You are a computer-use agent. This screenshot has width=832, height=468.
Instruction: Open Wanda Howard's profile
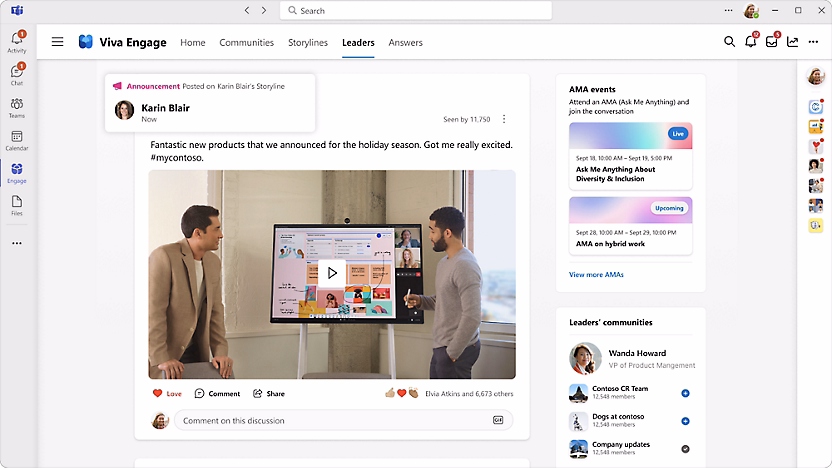click(x=637, y=353)
